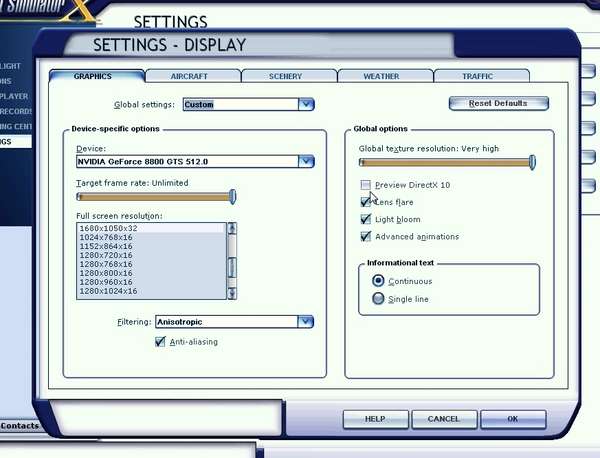Click the Target frame rate slider handle
This screenshot has height=458, width=600.
233,197
